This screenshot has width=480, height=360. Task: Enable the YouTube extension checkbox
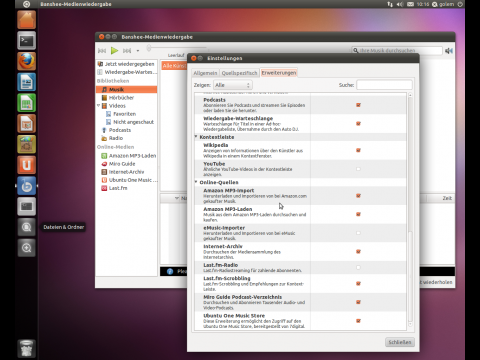click(x=358, y=169)
